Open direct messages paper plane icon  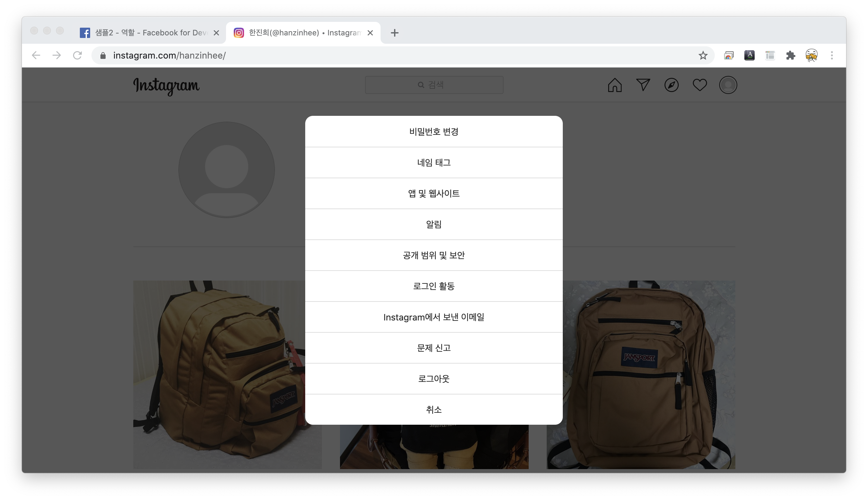643,85
